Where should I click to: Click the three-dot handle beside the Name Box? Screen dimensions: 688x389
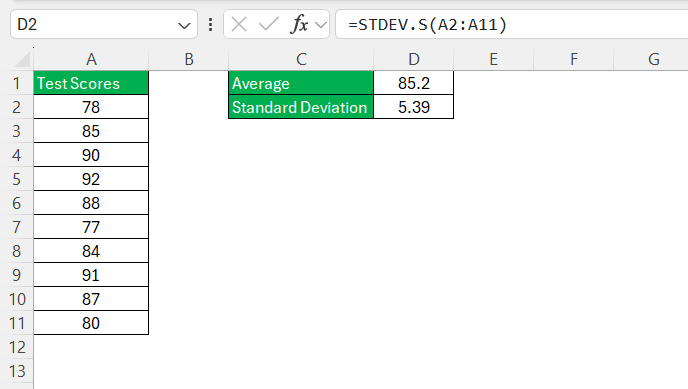click(x=211, y=25)
